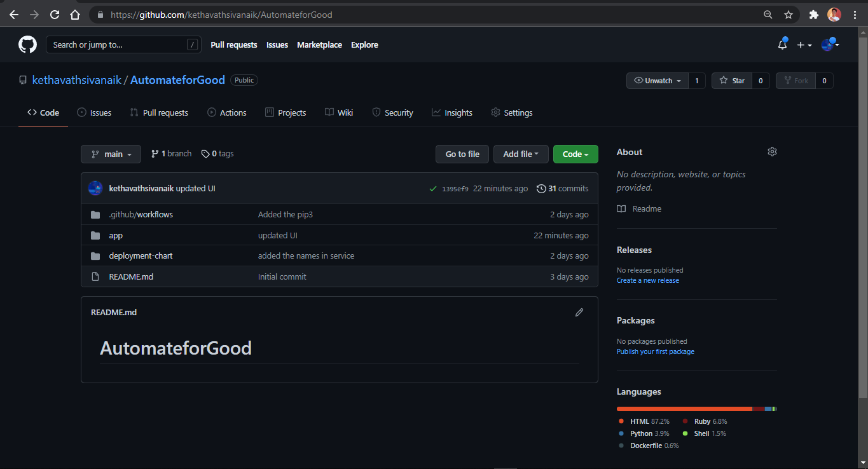
Task: Click the browser address bar URL
Action: coord(221,15)
